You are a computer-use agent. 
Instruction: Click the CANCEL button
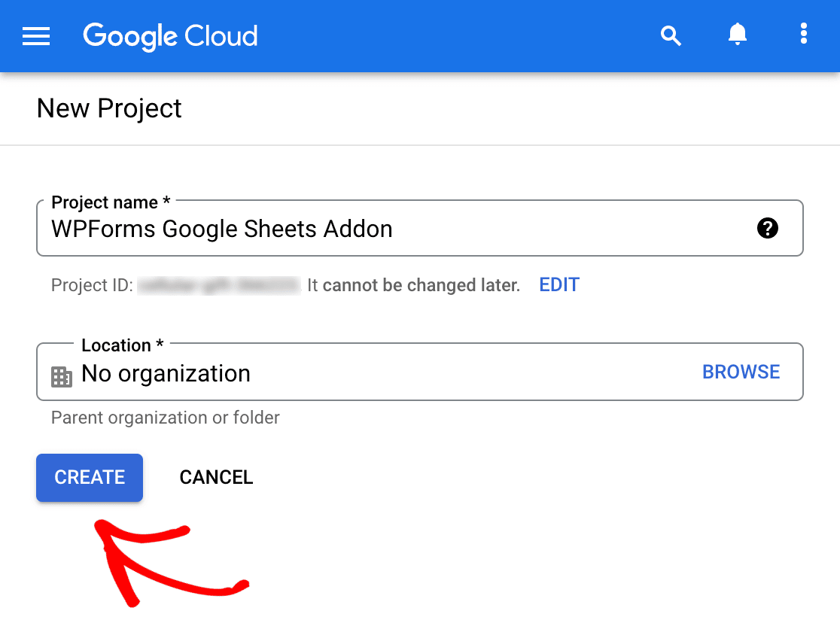click(216, 477)
